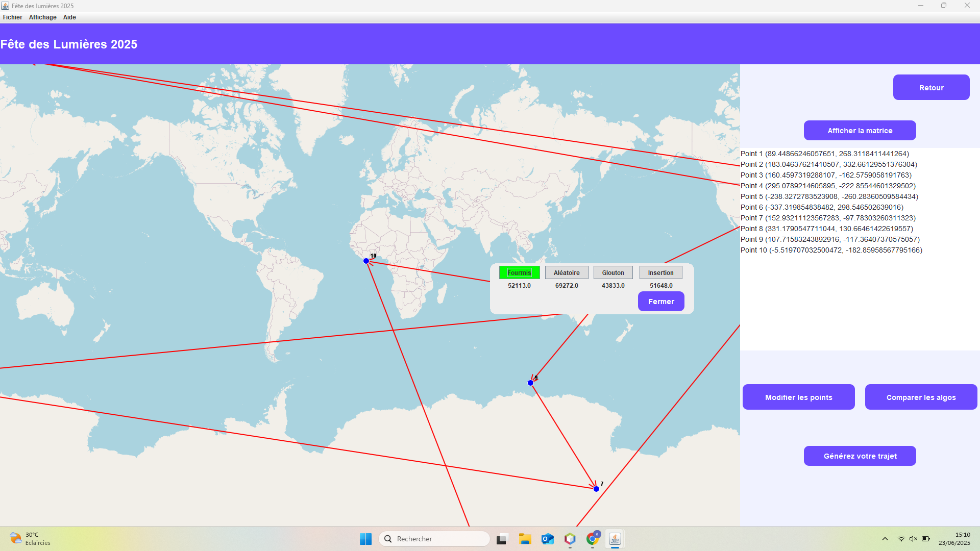Click the Java application taskbar icon

(x=615, y=539)
